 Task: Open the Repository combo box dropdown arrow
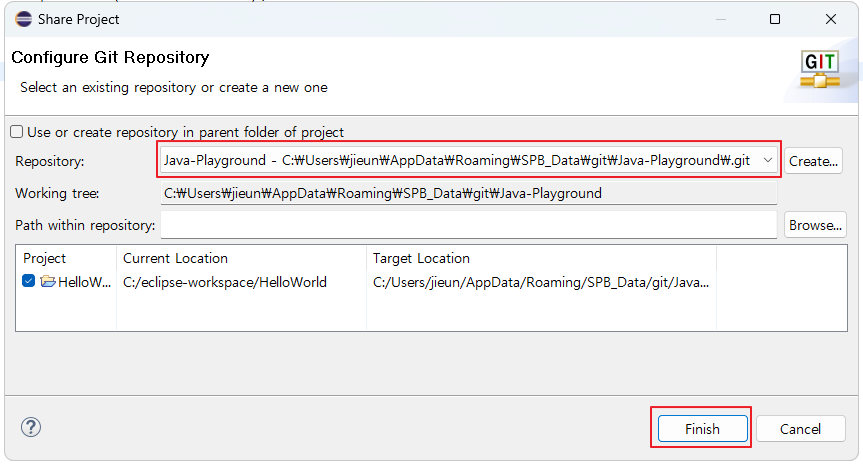point(767,160)
